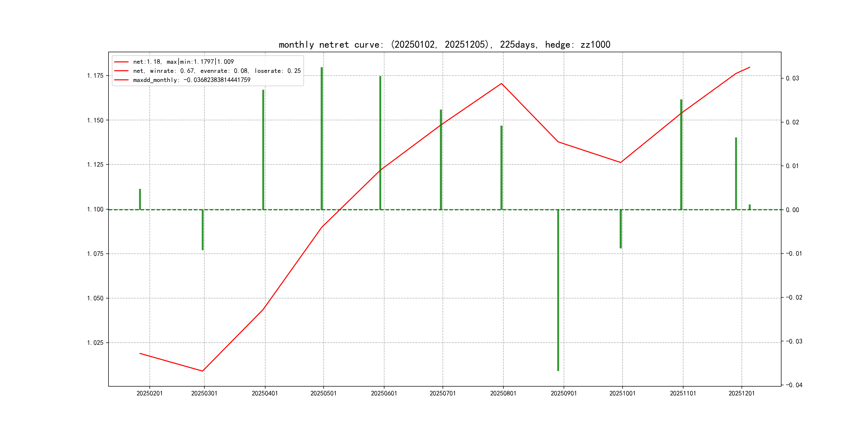Click the red curve's lowest point near 20250301

[x=203, y=371]
